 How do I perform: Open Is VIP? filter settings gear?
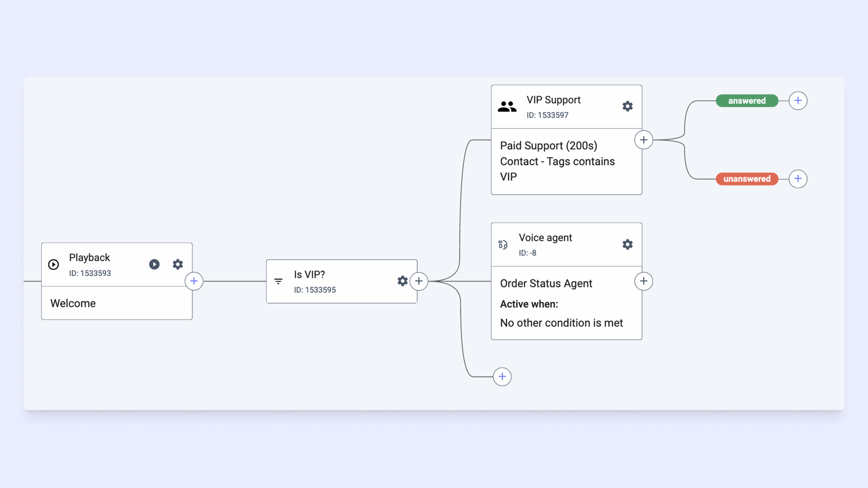(402, 281)
